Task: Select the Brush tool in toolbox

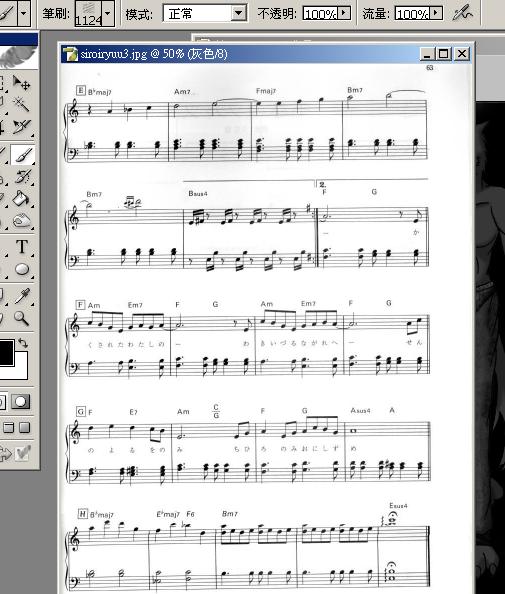Action: tap(22, 155)
